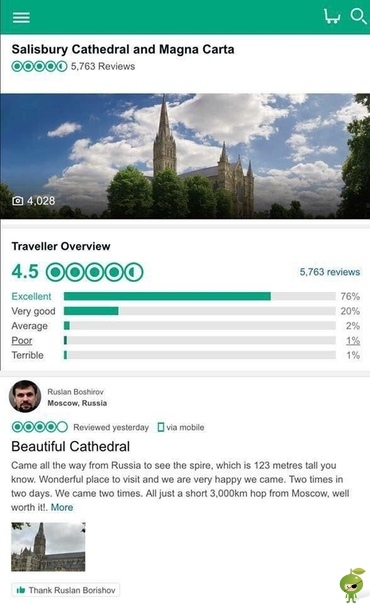
Task: Open the 5,763 reviews link in overview
Action: click(x=330, y=272)
